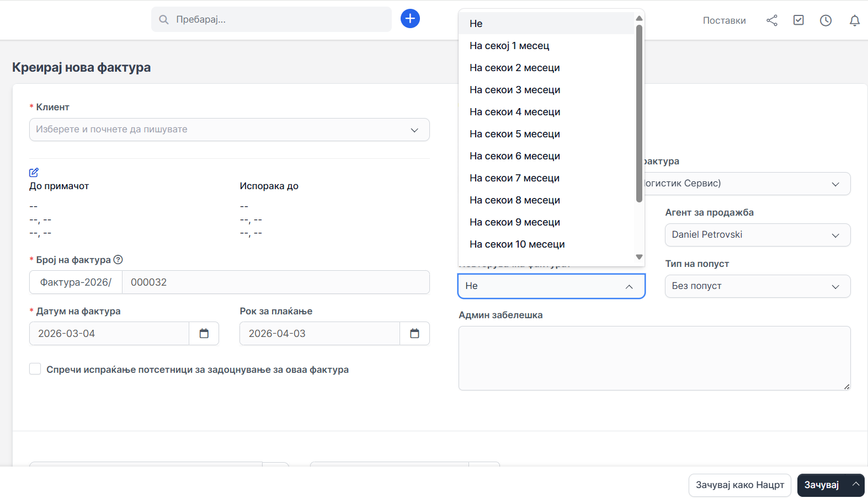This screenshot has height=498, width=868.
Task: Open the share icon in top bar
Action: [771, 20]
